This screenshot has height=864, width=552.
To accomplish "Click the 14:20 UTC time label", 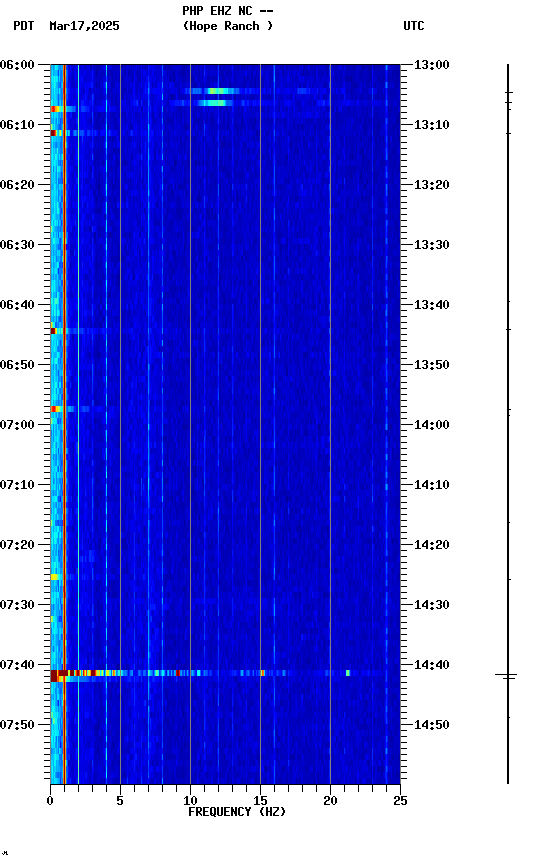I will pyautogui.click(x=432, y=545).
